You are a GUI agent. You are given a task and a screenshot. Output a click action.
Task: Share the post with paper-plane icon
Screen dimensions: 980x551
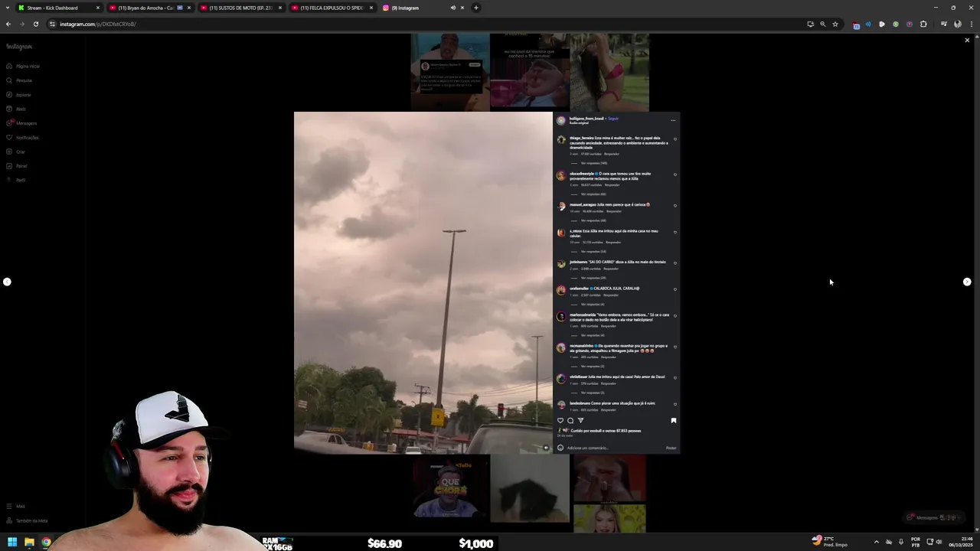[580, 420]
